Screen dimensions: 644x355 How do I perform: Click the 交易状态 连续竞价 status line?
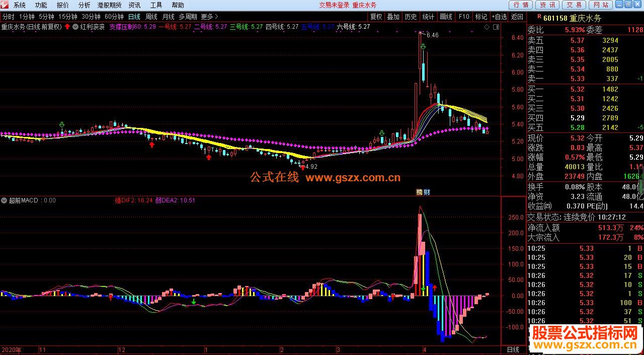coord(576,217)
